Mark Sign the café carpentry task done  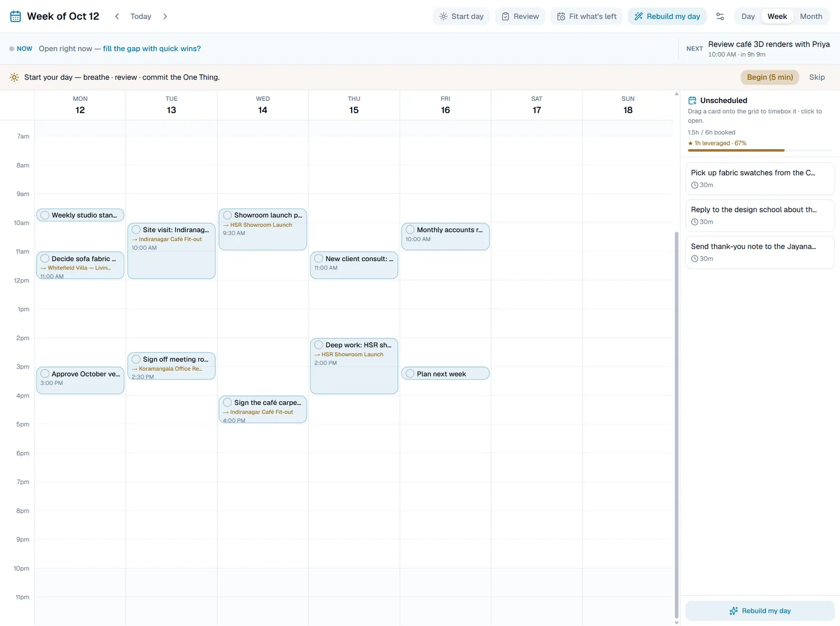[x=227, y=402]
